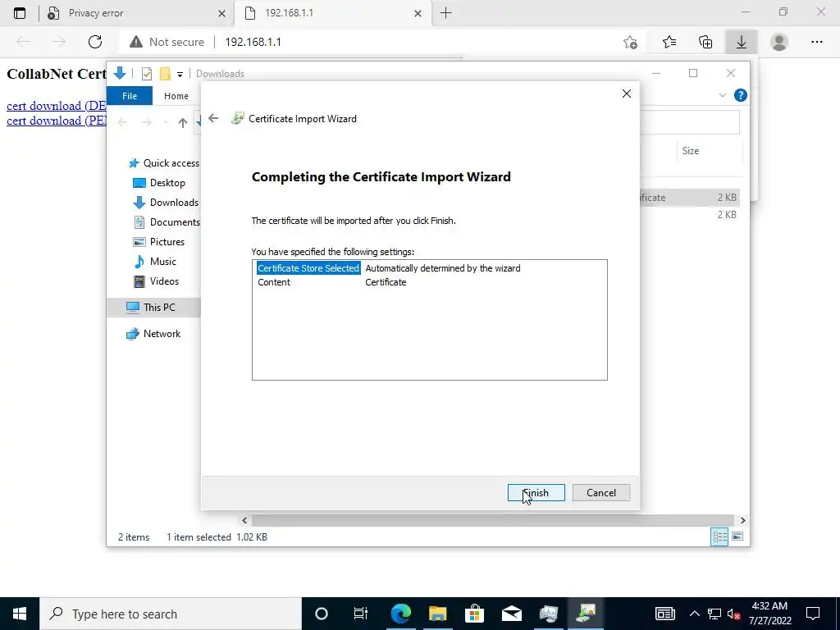Select Quick access in navigation pane
This screenshot has height=630, width=840.
click(x=163, y=163)
